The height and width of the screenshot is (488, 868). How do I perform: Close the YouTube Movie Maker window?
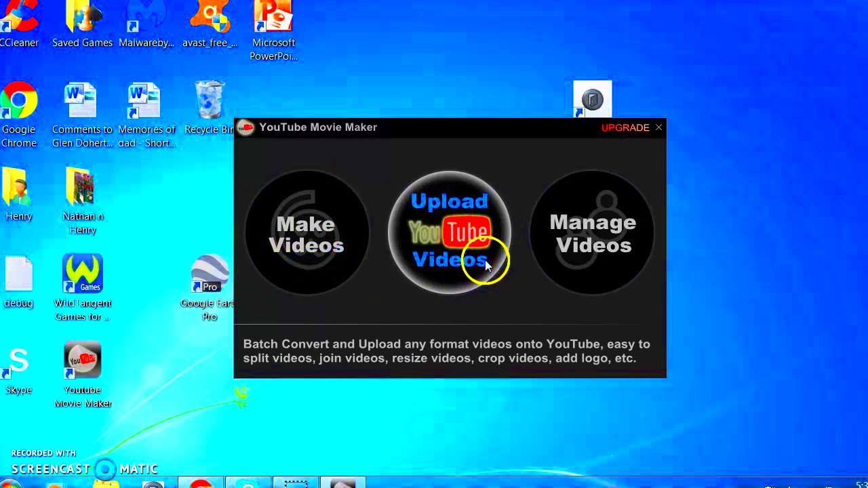click(x=658, y=127)
